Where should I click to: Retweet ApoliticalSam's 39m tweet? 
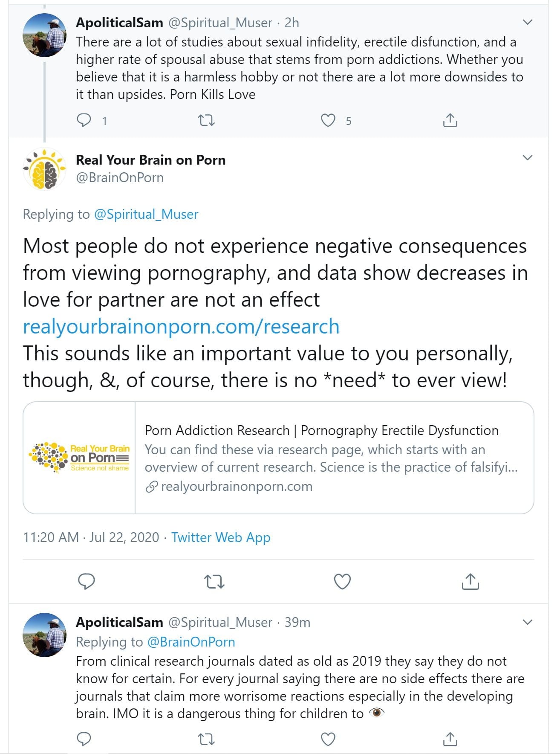coord(207,739)
